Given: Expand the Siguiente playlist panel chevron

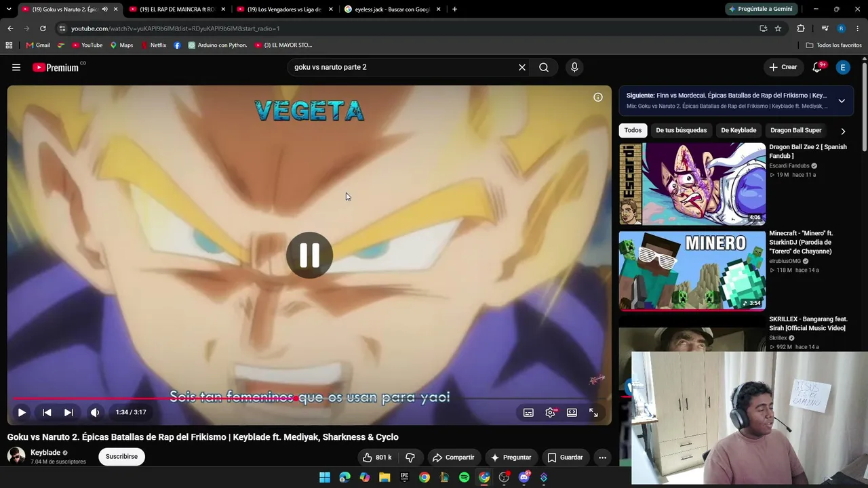Looking at the screenshot, I should [x=842, y=101].
